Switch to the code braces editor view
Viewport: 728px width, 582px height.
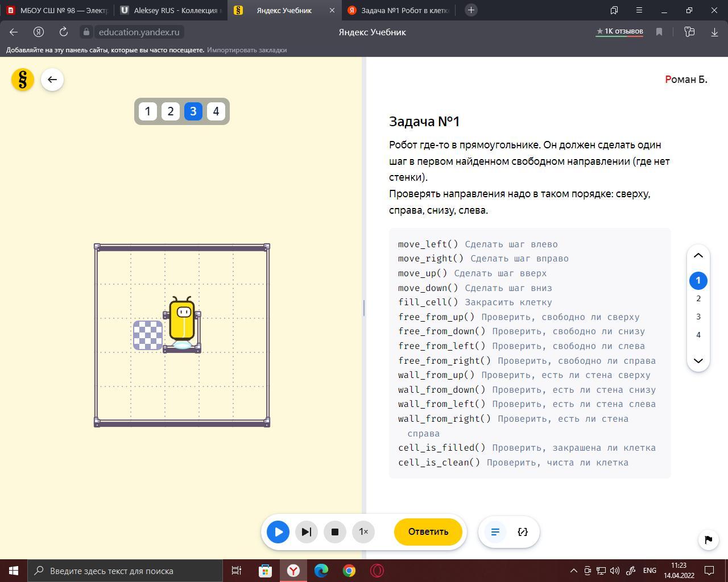coord(523,532)
